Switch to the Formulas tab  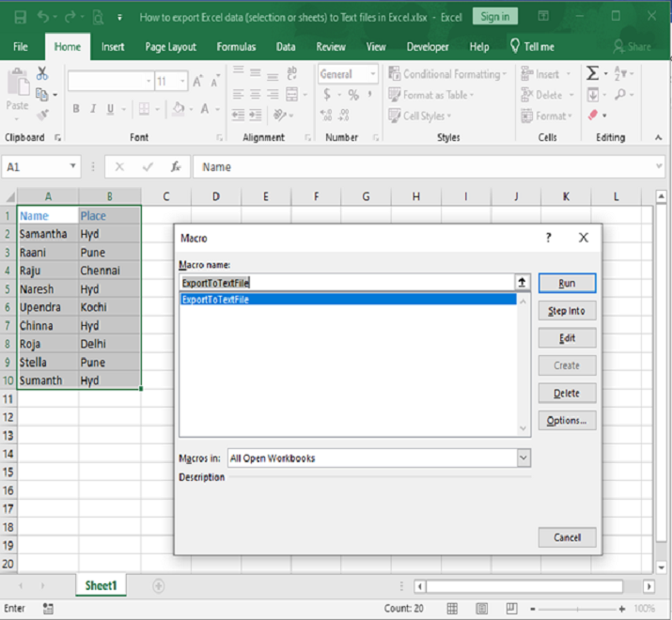236,47
